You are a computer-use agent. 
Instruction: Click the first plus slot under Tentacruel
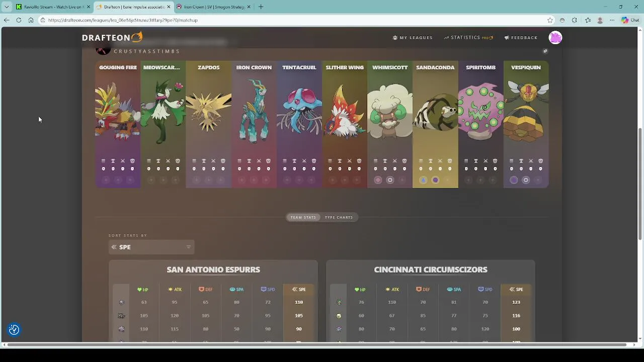pyautogui.click(x=287, y=180)
